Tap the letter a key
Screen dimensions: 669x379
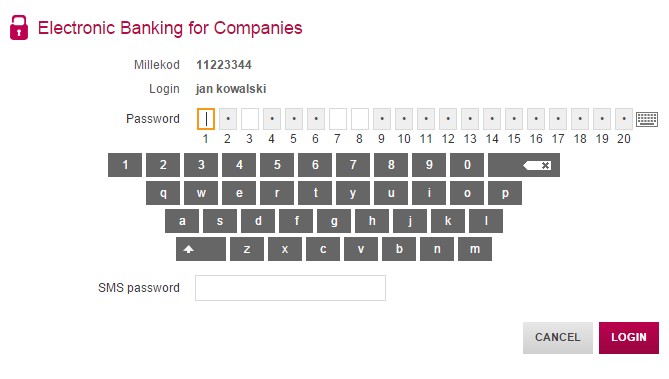click(x=182, y=221)
